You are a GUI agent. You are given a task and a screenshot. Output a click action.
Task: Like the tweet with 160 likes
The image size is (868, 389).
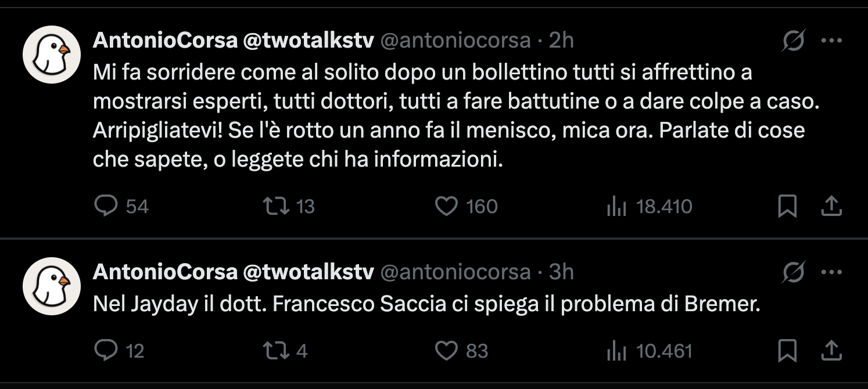pos(446,206)
